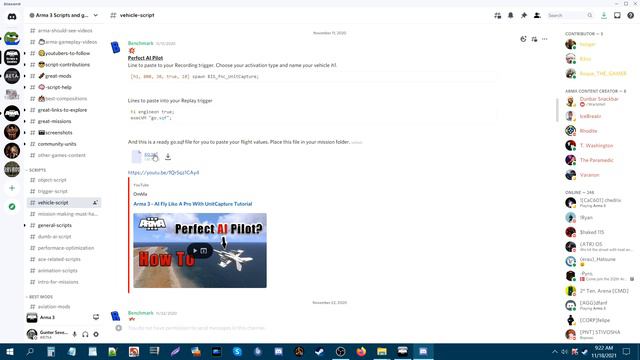Screen dimensions: 640x360
Task: Open File Explorer from the taskbar
Action: [382, 351]
